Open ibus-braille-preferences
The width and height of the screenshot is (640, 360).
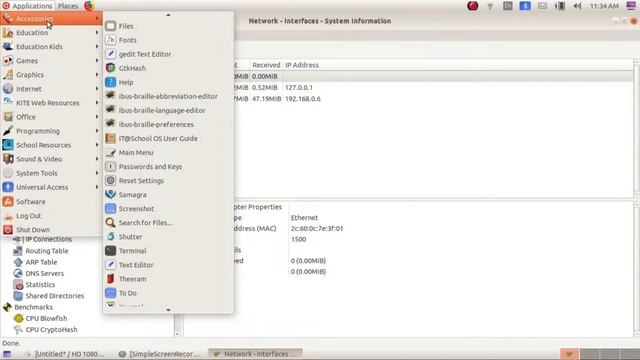click(x=168, y=124)
